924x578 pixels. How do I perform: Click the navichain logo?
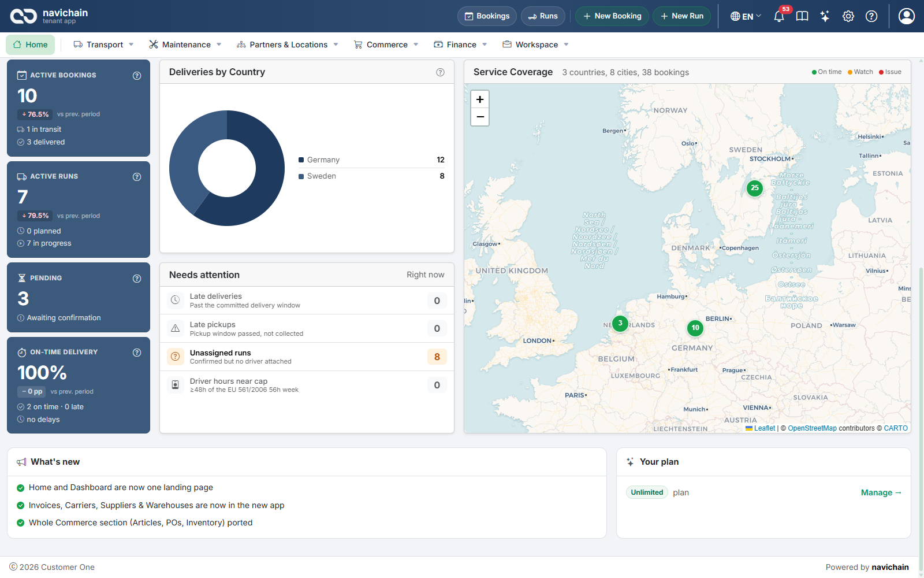[49, 16]
